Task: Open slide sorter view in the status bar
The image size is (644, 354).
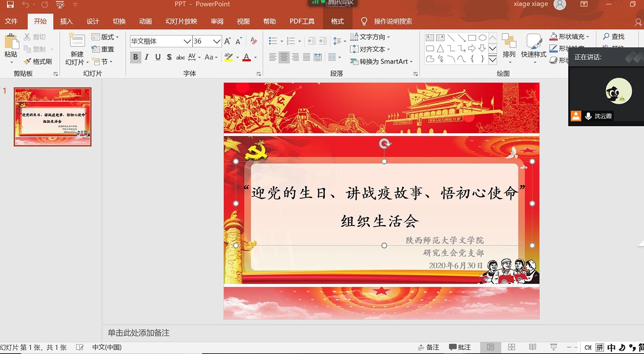Action: (x=512, y=347)
